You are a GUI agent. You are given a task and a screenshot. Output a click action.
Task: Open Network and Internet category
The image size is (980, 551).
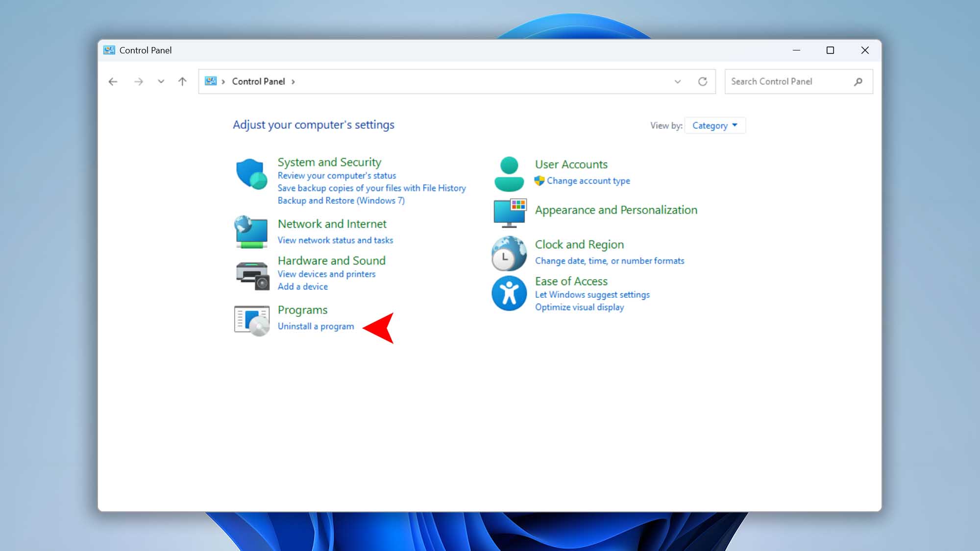tap(332, 224)
